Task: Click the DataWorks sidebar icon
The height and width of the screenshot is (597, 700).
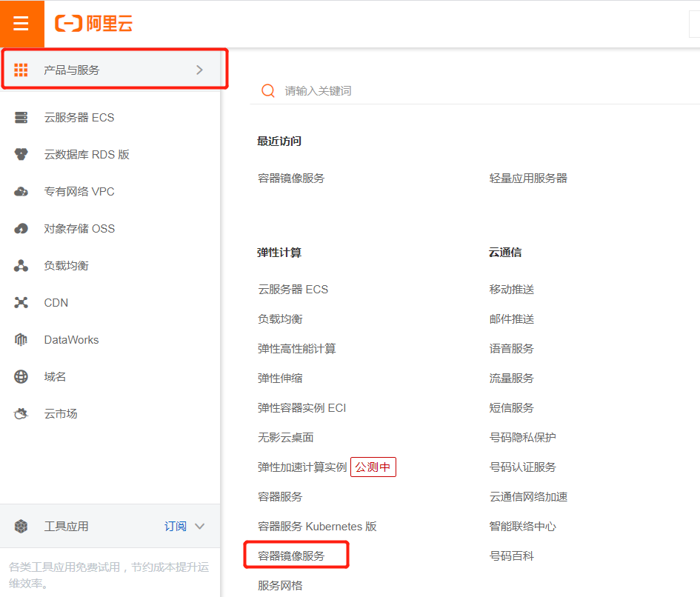Action: point(21,339)
